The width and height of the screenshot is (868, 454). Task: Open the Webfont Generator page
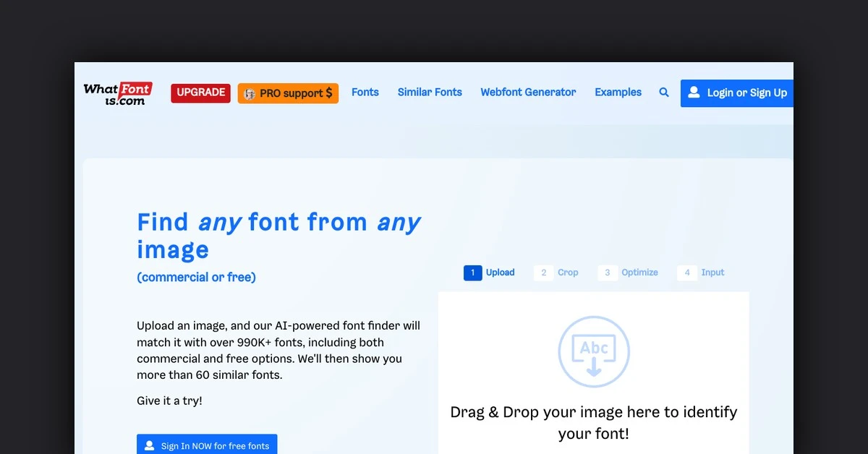(528, 93)
